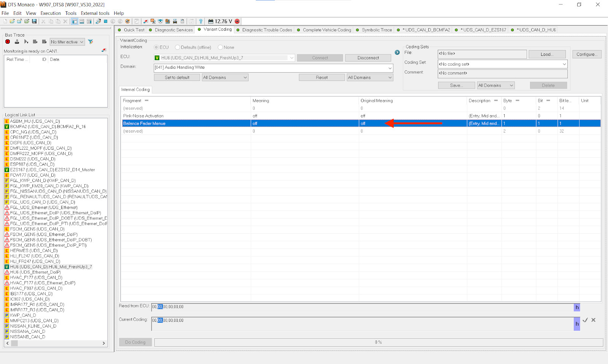Click the checkmark to accept current coding

click(585, 320)
